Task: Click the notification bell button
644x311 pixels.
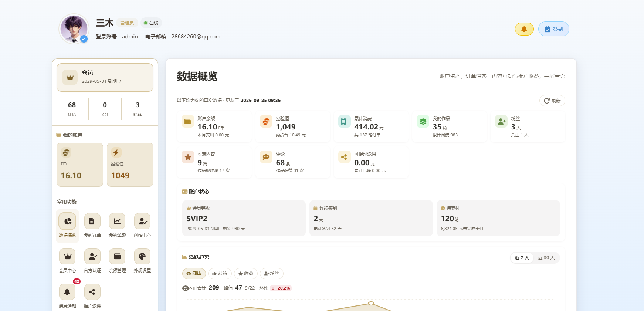Action: click(x=524, y=29)
